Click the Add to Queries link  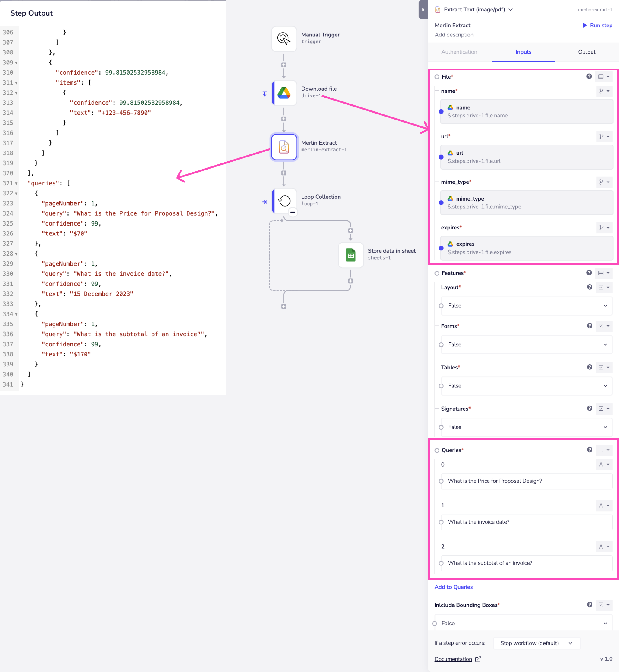(x=453, y=587)
